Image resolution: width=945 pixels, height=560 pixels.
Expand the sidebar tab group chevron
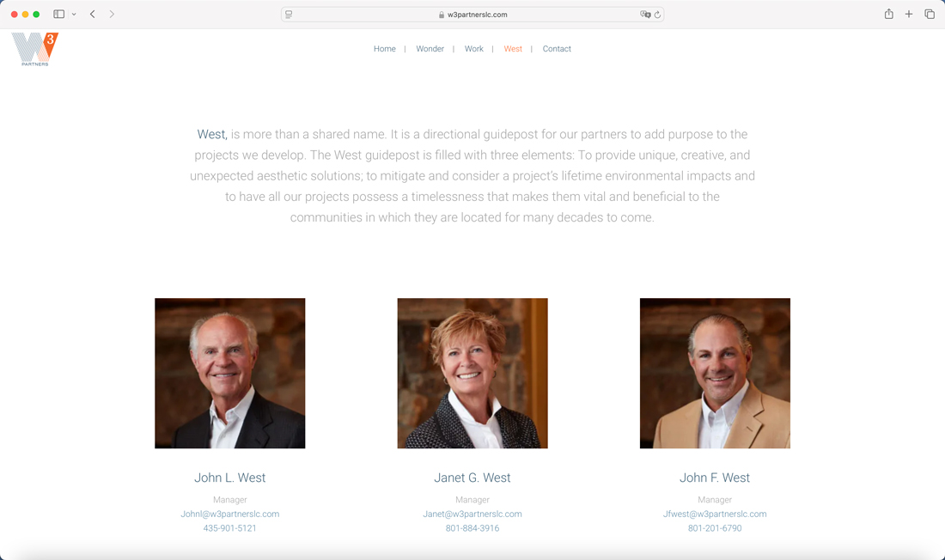pyautogui.click(x=74, y=14)
